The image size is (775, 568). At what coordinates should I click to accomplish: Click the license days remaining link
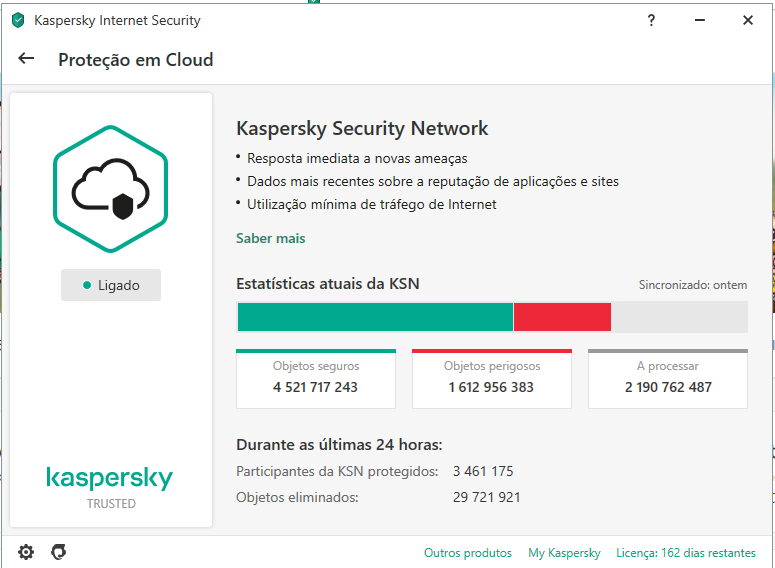(x=686, y=553)
